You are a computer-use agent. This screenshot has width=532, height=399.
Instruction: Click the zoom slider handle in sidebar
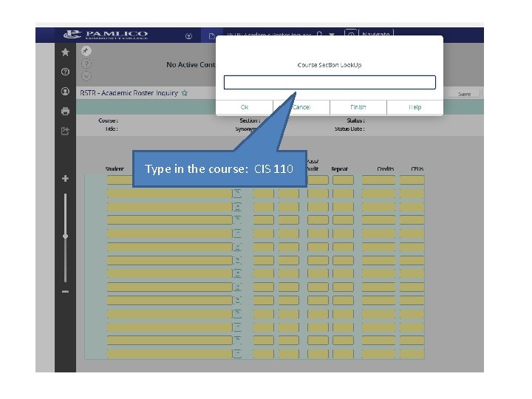(x=65, y=236)
